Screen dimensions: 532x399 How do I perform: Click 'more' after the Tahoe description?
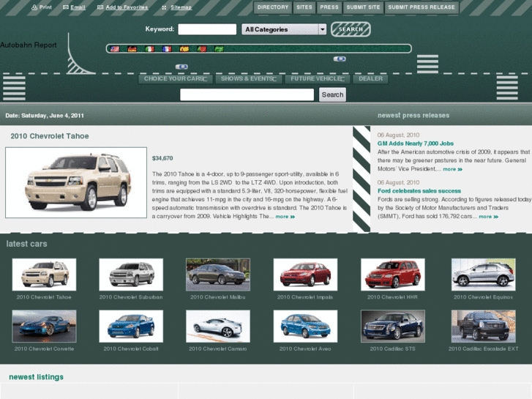(285, 217)
